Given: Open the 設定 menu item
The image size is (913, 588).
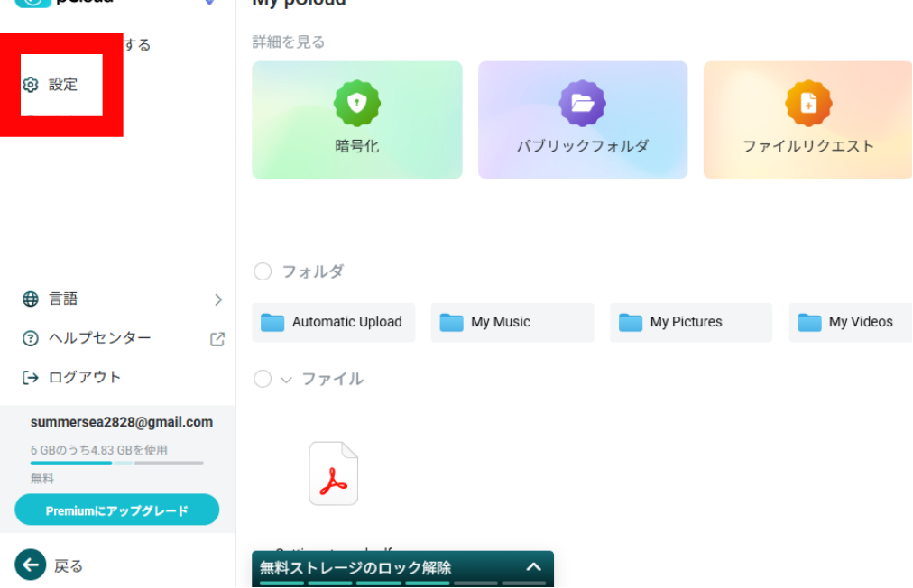Looking at the screenshot, I should 63,85.
